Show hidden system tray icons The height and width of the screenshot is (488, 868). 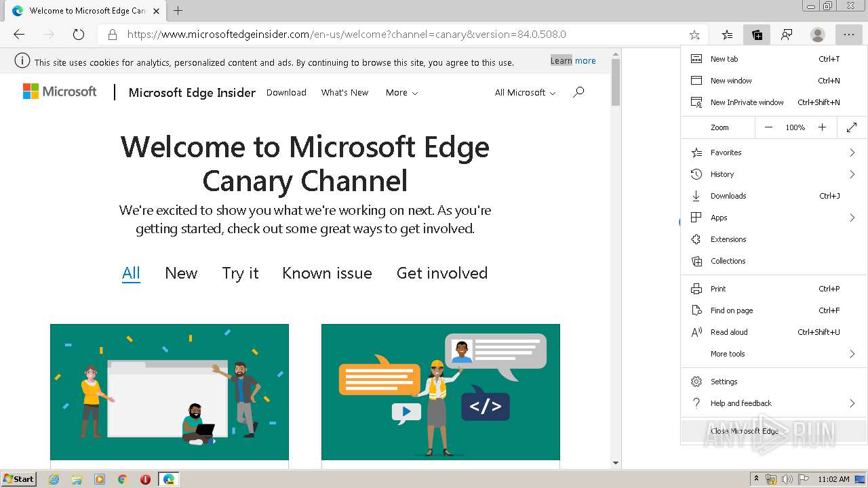click(x=755, y=479)
